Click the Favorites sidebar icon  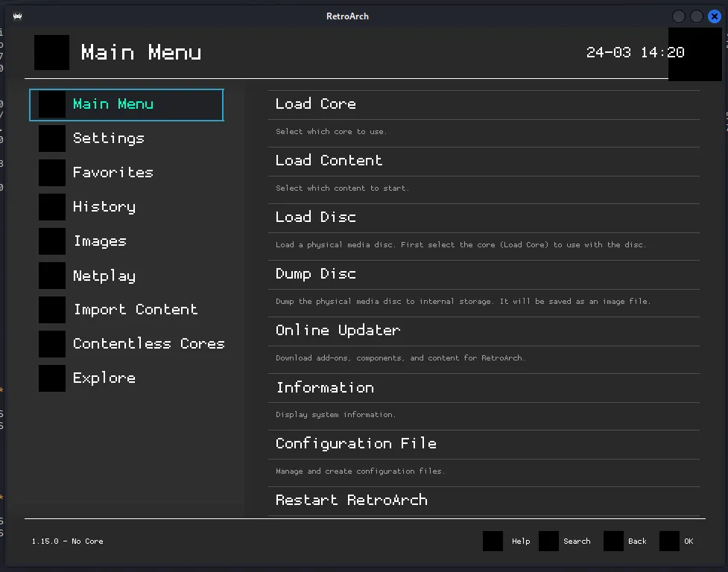click(x=52, y=173)
